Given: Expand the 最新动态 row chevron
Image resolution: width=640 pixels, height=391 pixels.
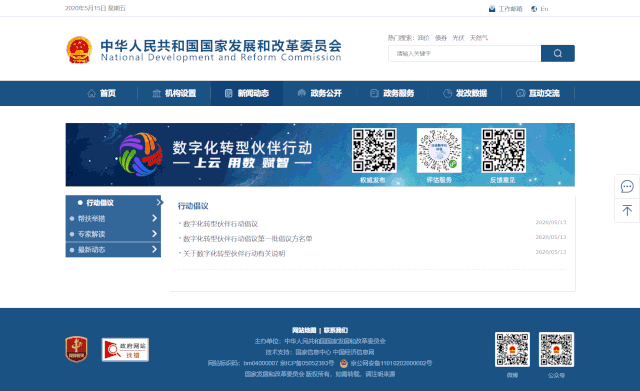Looking at the screenshot, I should pyautogui.click(x=154, y=249).
